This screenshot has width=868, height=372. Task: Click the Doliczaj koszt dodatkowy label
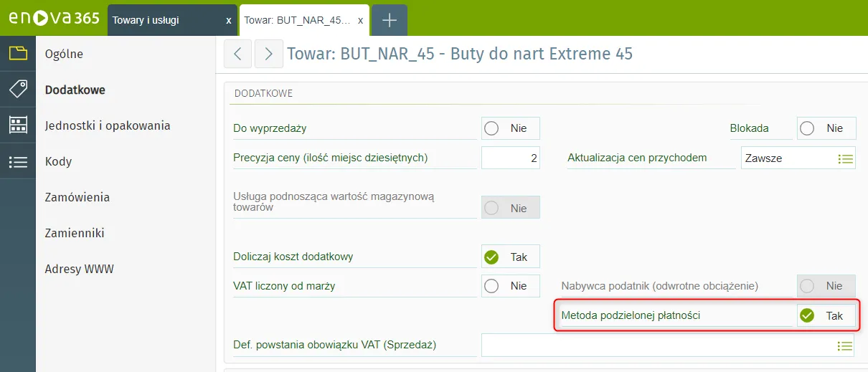pos(293,257)
